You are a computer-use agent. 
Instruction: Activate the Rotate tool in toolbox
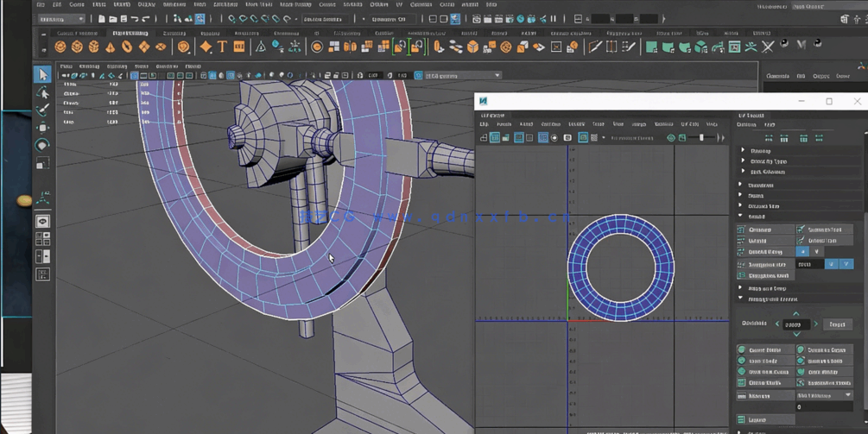[x=42, y=146]
